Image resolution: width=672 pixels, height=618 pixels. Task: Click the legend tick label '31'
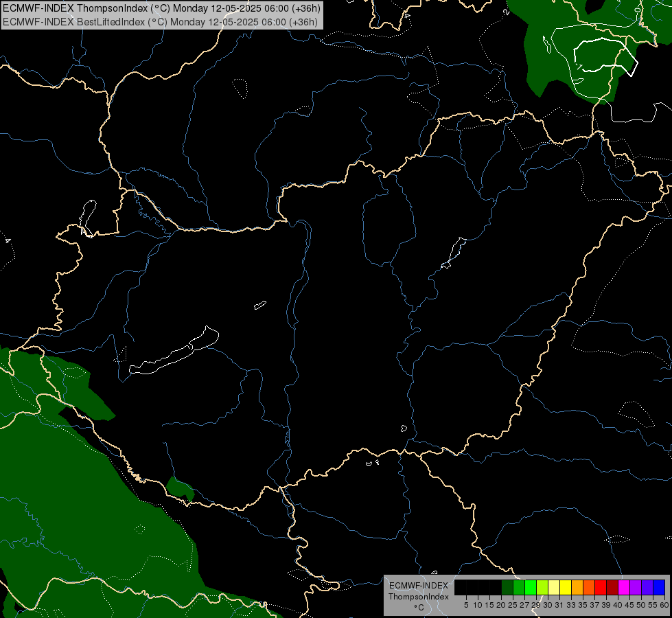coord(559,605)
